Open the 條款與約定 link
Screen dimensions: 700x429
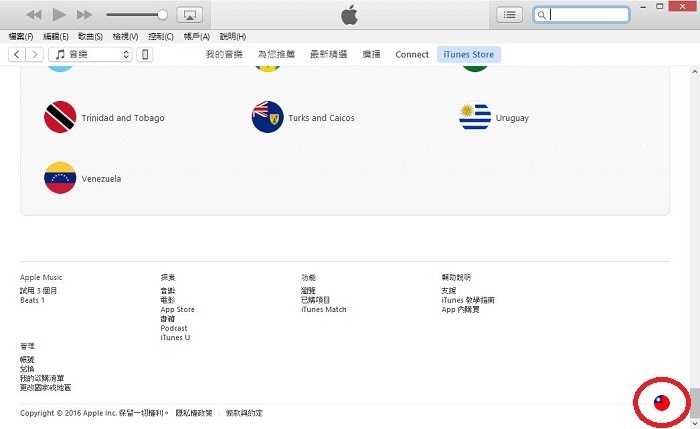click(244, 413)
